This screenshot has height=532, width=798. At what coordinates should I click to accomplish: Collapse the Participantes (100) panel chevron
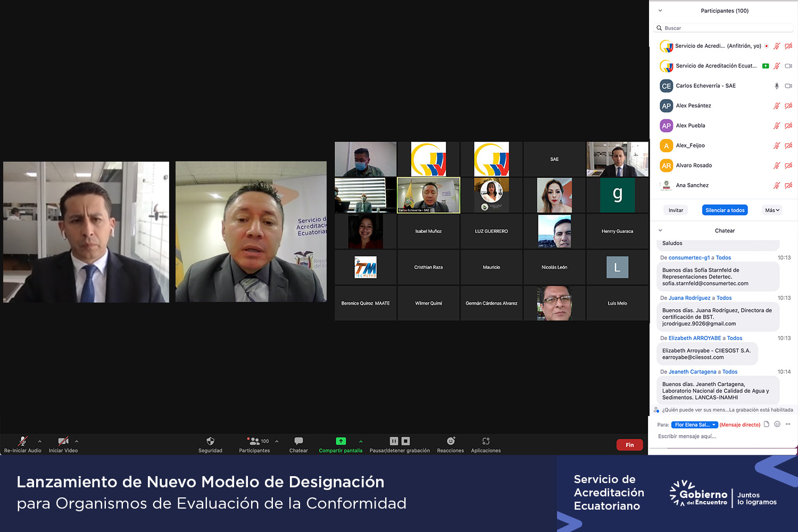tap(660, 11)
